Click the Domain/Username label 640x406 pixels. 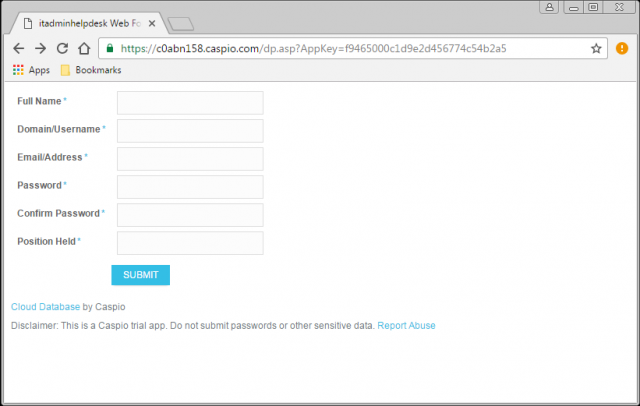click(59, 129)
